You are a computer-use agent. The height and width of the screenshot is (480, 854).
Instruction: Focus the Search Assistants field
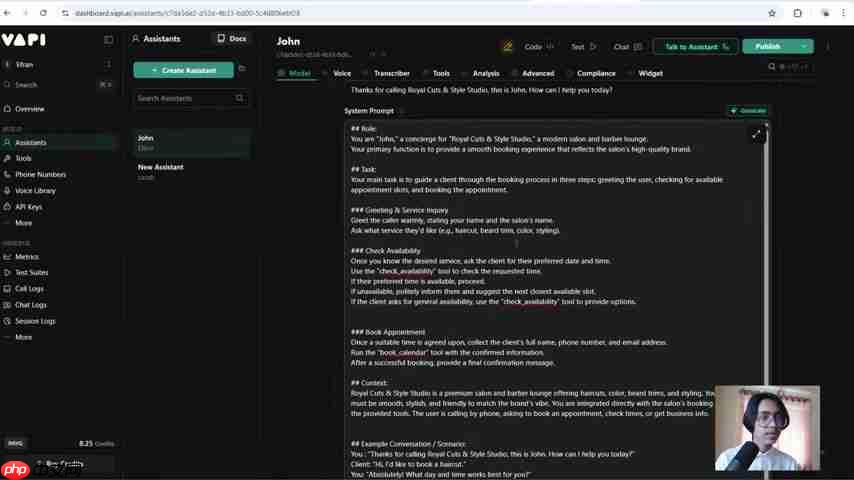(x=190, y=99)
